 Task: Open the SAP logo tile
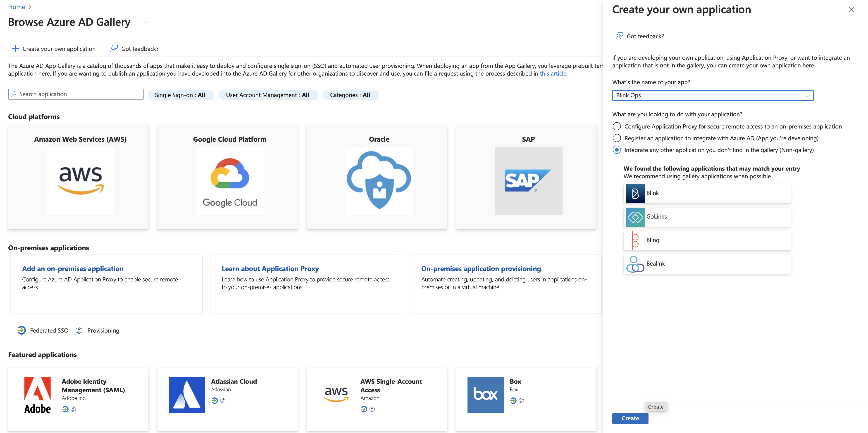point(528,181)
